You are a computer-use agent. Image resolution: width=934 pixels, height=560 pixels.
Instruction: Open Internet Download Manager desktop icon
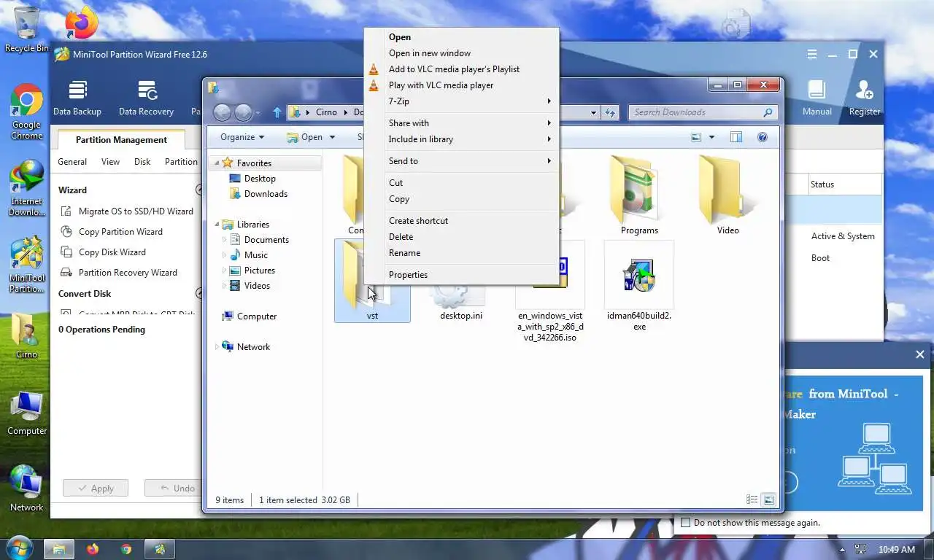tap(26, 187)
